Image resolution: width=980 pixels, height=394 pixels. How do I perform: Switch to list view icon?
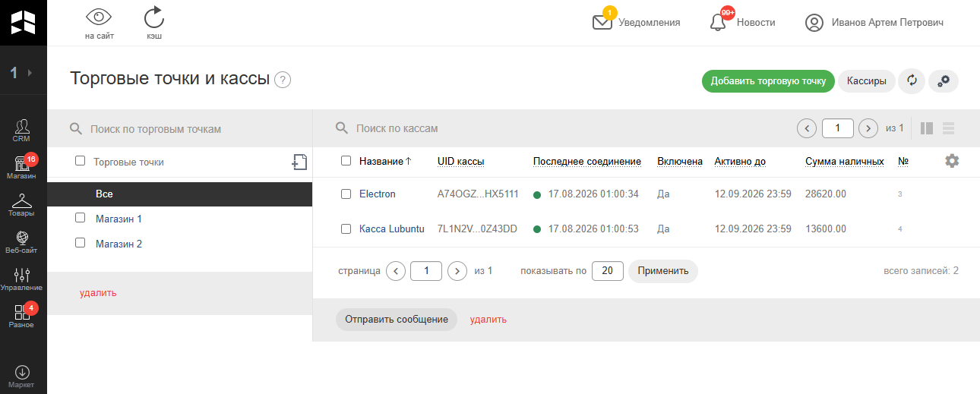tap(948, 128)
